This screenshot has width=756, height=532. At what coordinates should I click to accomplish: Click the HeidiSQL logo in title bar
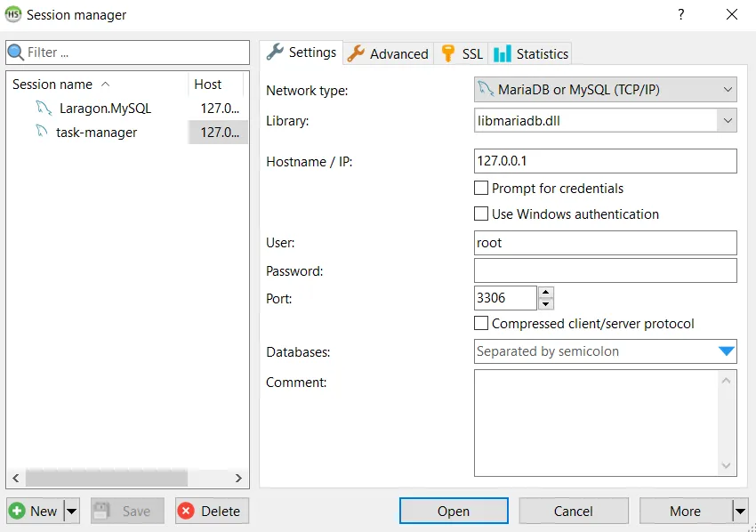tap(13, 14)
